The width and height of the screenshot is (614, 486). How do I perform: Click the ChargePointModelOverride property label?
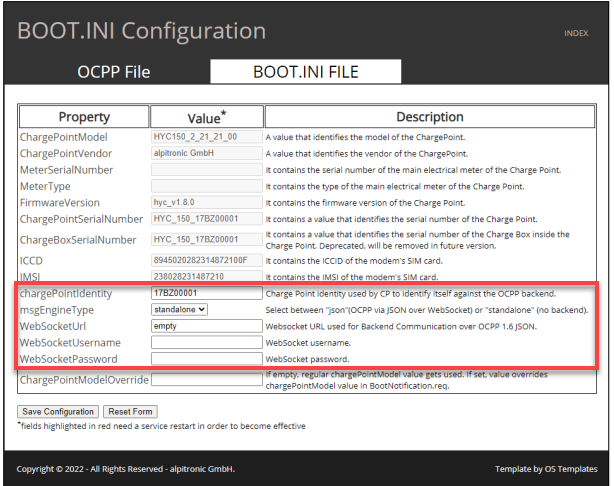pyautogui.click(x=84, y=380)
